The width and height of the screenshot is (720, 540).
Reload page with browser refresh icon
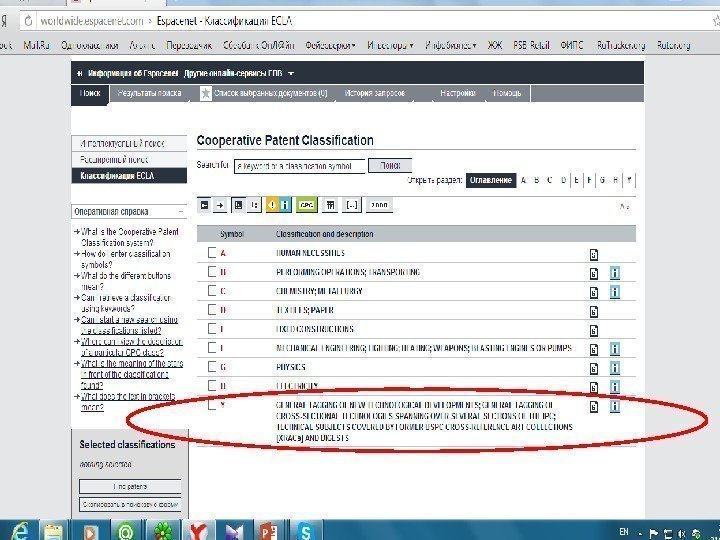point(28,21)
